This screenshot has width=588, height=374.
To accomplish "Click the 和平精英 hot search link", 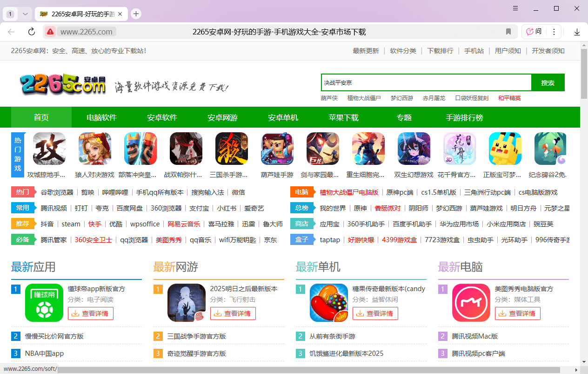I will pyautogui.click(x=509, y=98).
